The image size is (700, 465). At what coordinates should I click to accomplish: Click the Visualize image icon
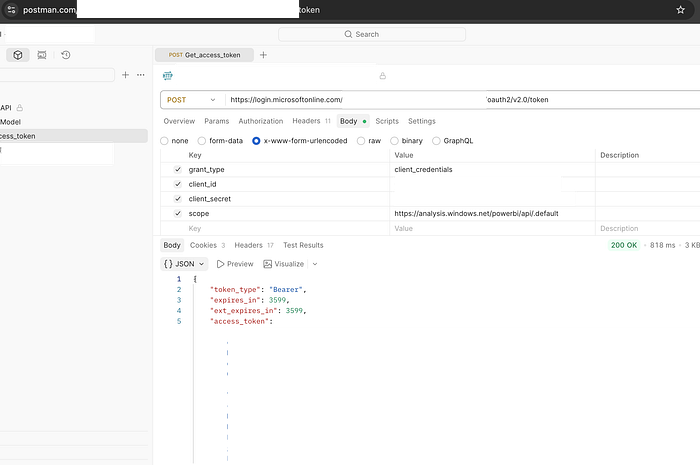click(x=267, y=264)
